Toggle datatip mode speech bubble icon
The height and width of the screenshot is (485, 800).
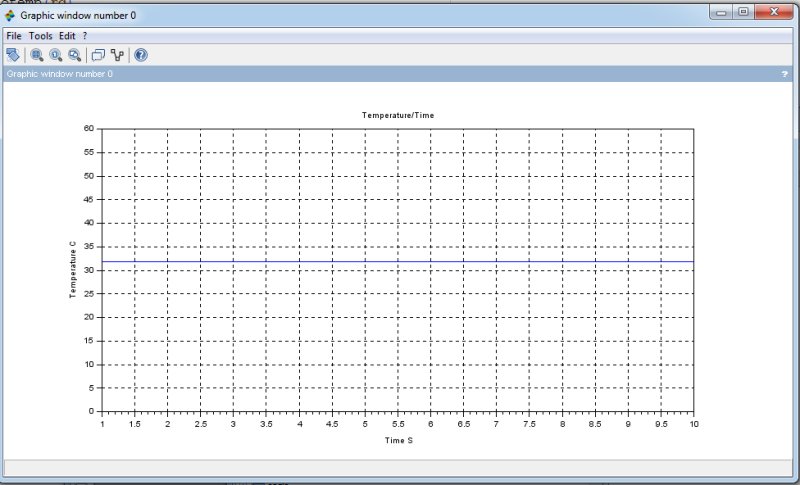coord(98,55)
